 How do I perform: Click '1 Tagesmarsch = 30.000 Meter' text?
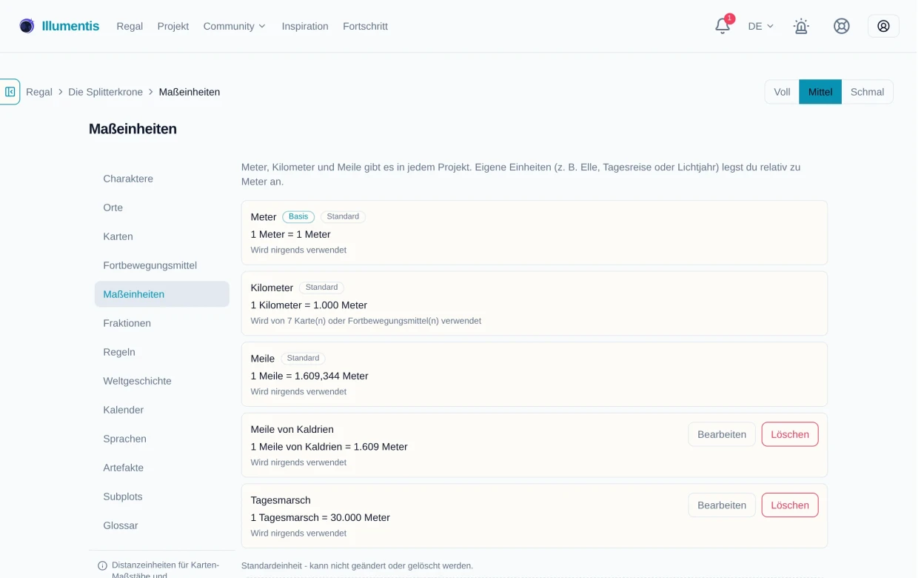click(x=321, y=517)
